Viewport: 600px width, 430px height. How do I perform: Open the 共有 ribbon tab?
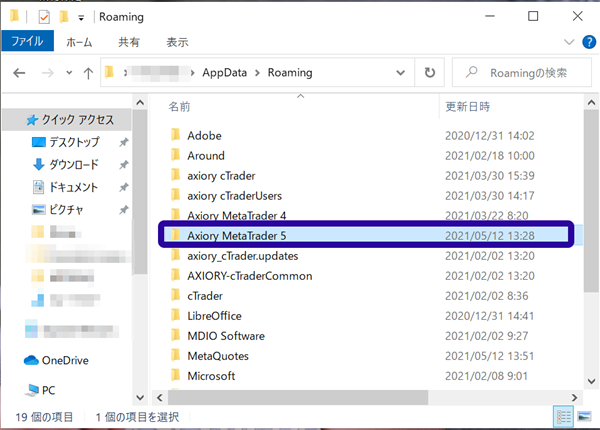(129, 42)
